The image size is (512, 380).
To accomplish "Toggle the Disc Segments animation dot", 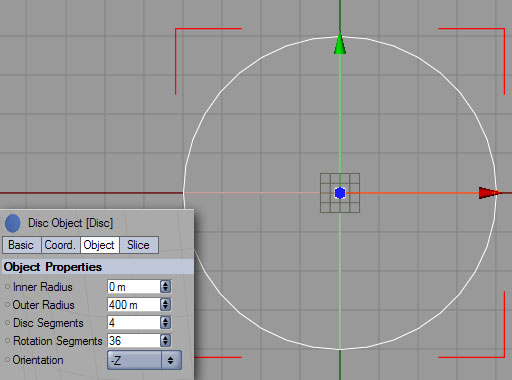I will tap(7, 323).
